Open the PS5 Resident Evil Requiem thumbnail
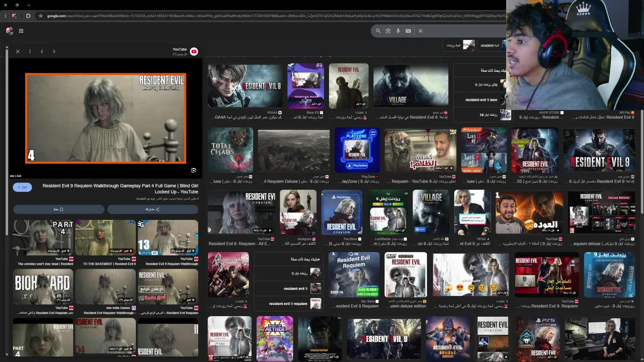 tap(538, 338)
